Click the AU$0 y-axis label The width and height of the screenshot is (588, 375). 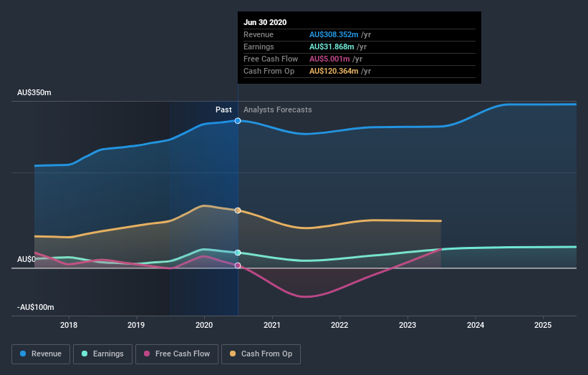point(26,259)
